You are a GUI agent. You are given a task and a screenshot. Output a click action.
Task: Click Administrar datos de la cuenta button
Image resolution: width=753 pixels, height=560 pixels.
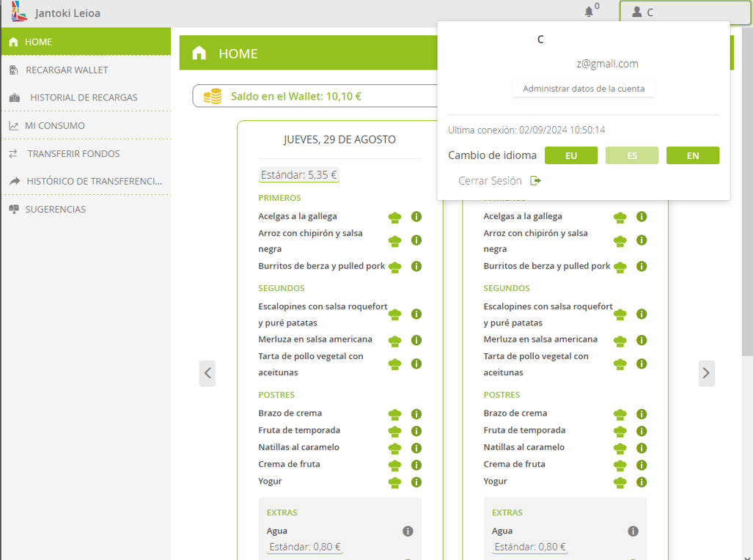pos(584,89)
